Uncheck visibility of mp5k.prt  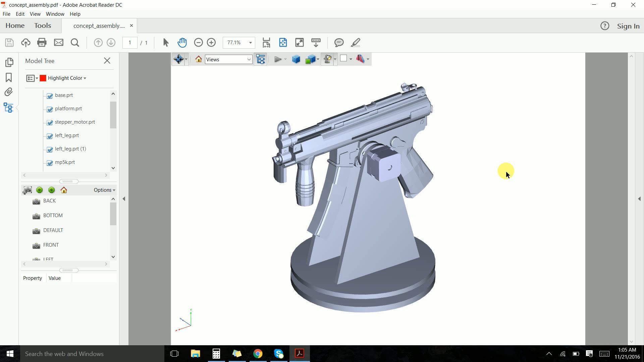click(x=50, y=163)
